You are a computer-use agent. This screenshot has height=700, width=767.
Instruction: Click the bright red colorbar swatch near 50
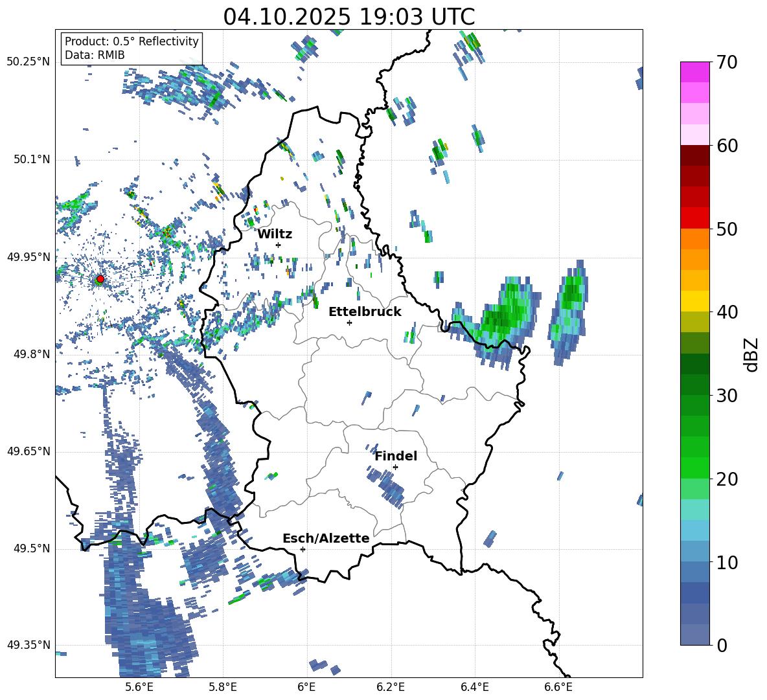pyautogui.click(x=694, y=218)
